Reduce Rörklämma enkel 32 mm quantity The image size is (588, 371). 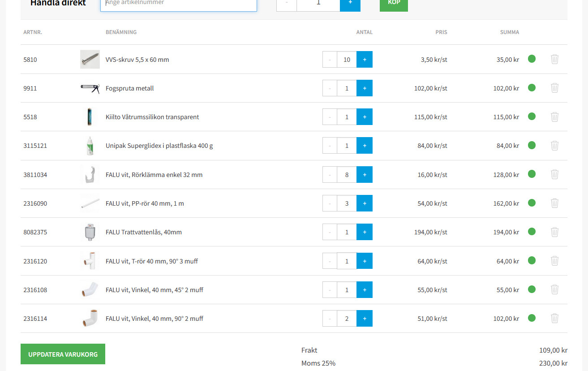(330, 175)
